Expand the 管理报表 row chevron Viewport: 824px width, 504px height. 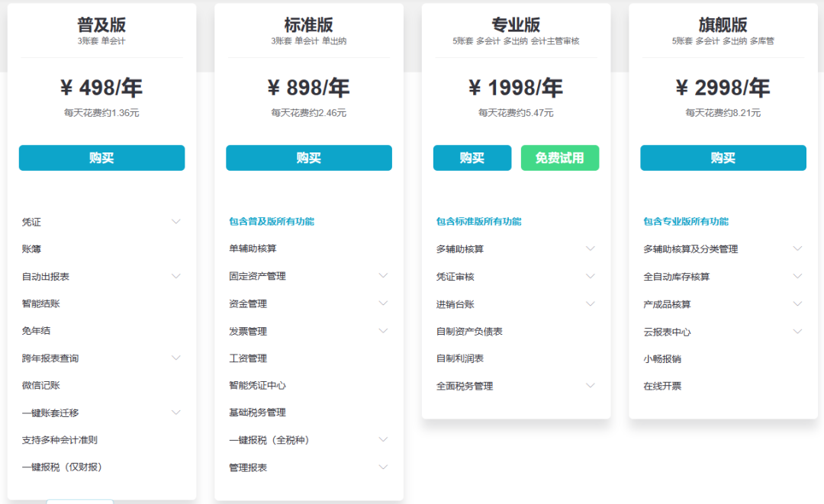pos(383,467)
